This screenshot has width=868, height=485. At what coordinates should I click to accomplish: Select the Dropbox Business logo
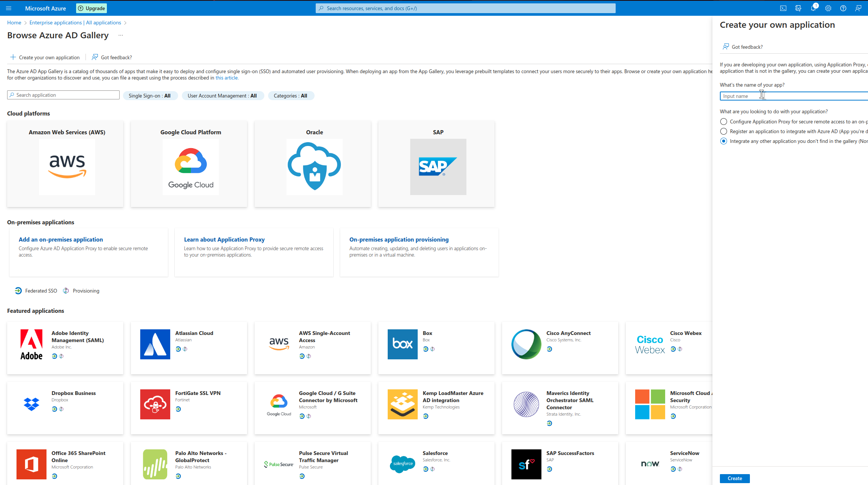[31, 404]
